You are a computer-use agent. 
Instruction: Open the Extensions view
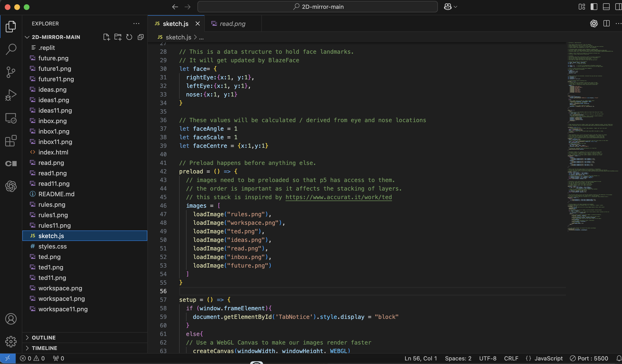[11, 141]
